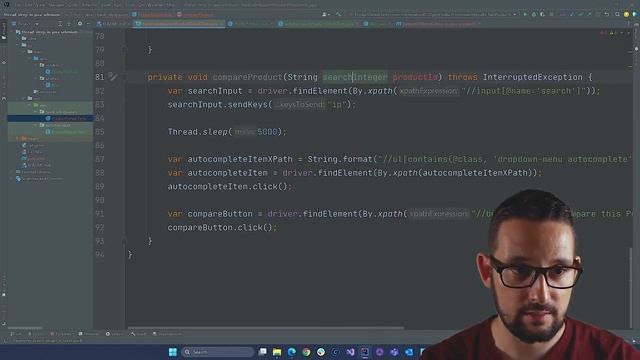640x360 pixels.
Task: Expand the orange target folder
Action: click(17, 138)
